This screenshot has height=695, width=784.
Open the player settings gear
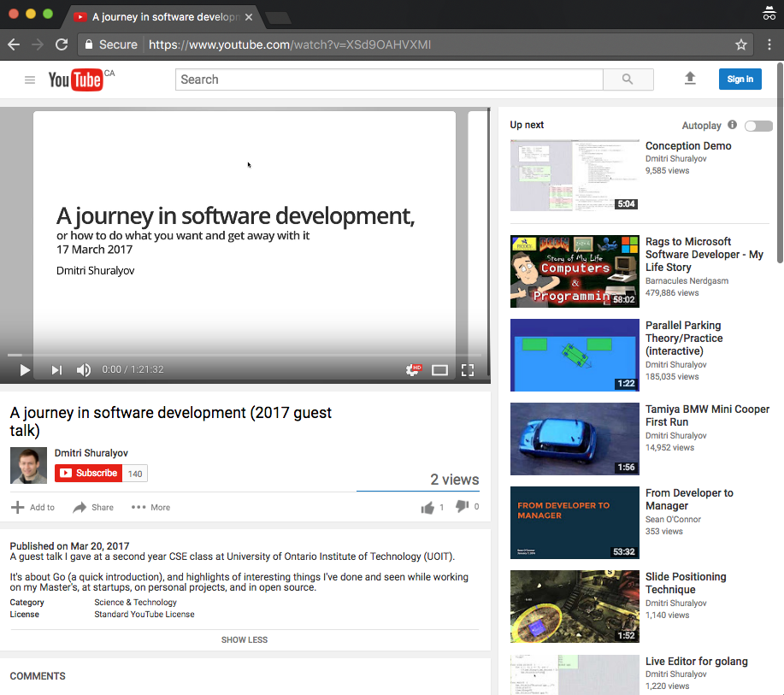[x=414, y=370]
